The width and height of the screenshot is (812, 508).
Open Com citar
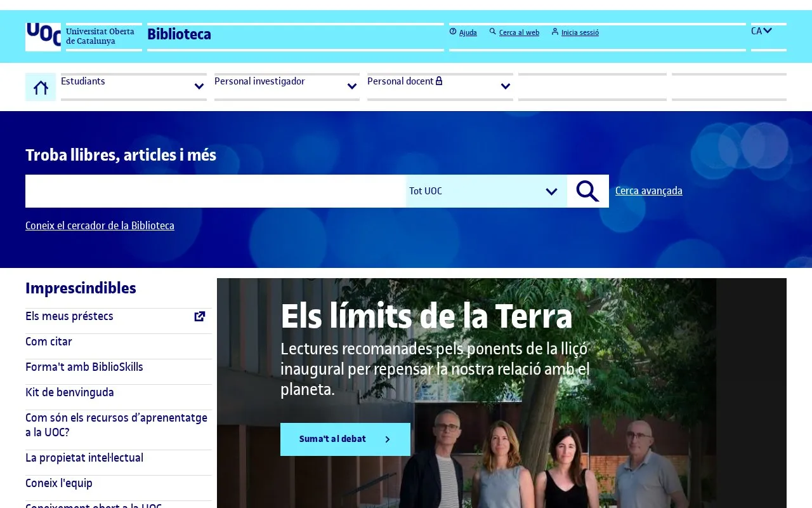(x=49, y=342)
